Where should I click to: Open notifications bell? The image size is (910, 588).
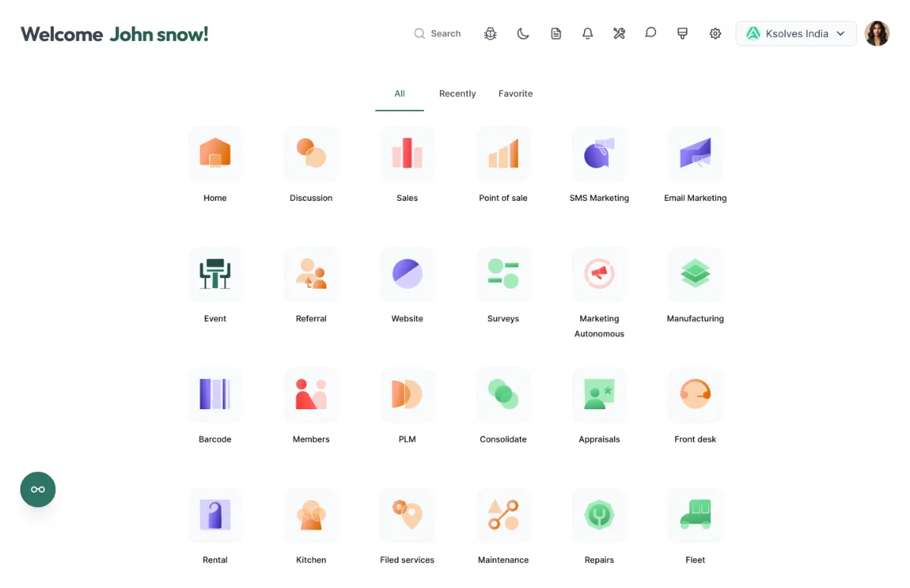tap(588, 33)
